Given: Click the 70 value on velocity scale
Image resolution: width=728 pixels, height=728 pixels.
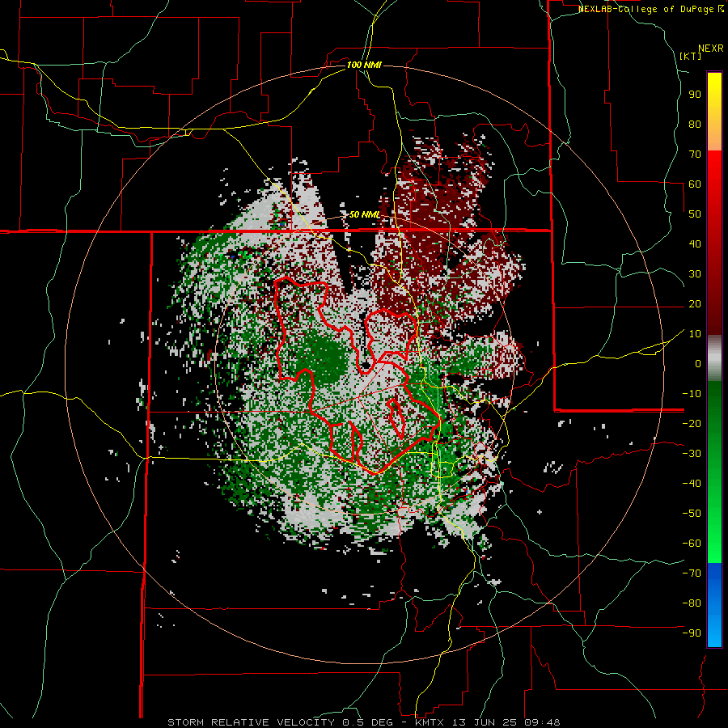Looking at the screenshot, I should [695, 154].
